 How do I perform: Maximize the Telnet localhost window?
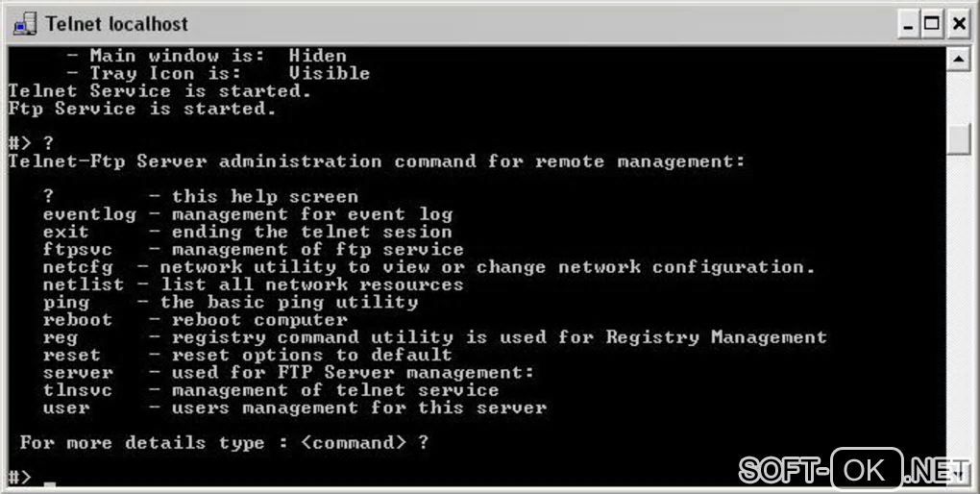coord(932,24)
